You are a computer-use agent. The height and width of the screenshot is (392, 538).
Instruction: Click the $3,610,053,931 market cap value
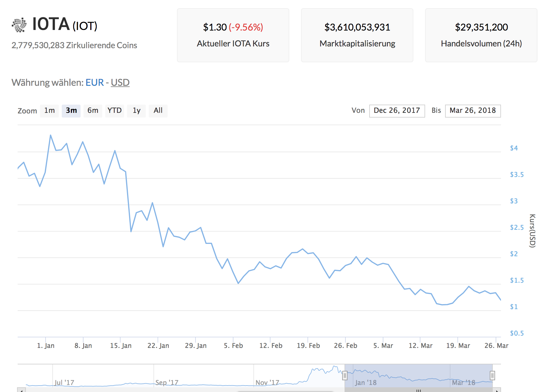click(x=357, y=27)
